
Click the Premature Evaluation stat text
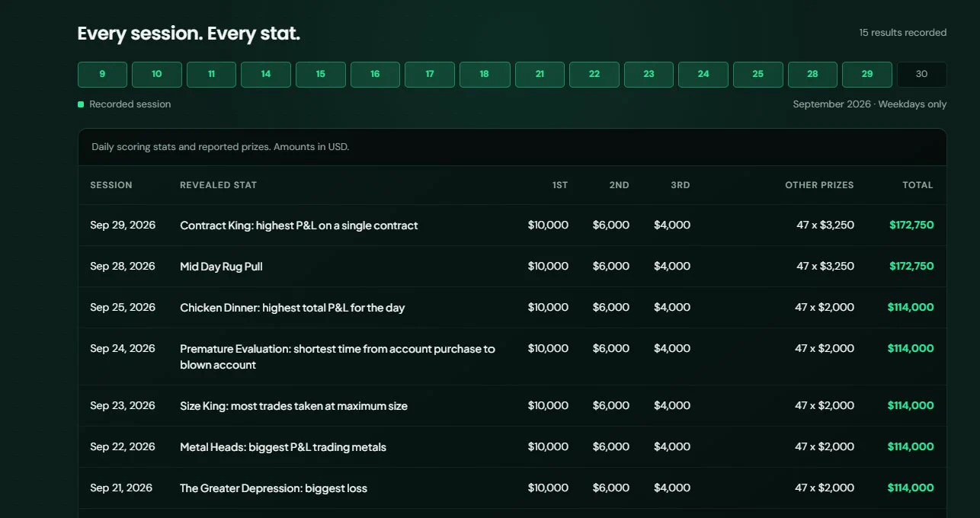click(x=338, y=357)
